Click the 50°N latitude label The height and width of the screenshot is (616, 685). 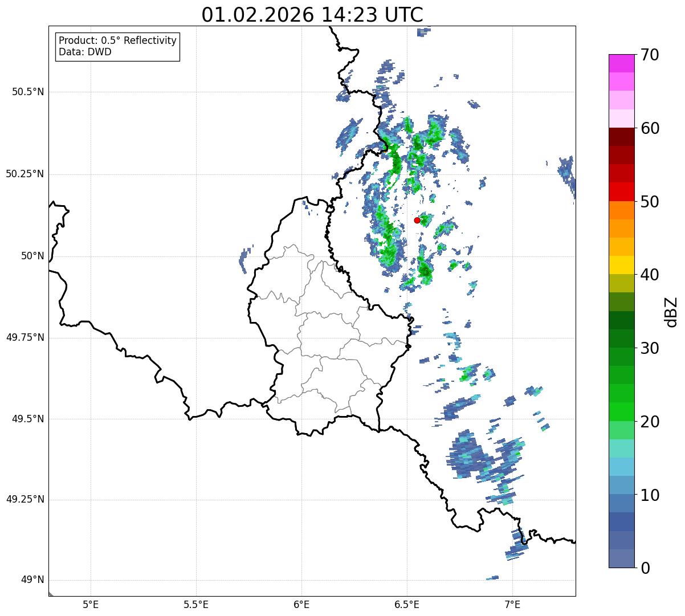point(32,256)
